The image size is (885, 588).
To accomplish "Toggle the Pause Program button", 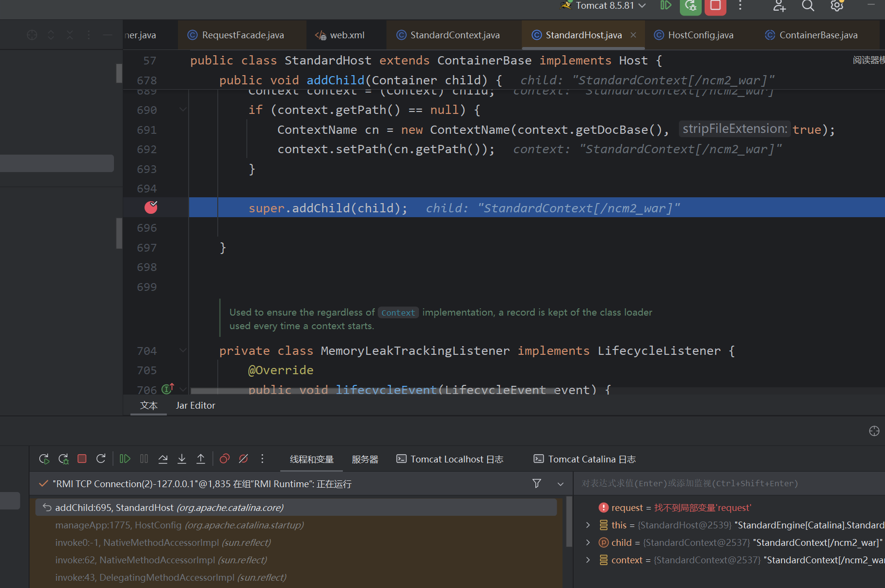I will 144,459.
